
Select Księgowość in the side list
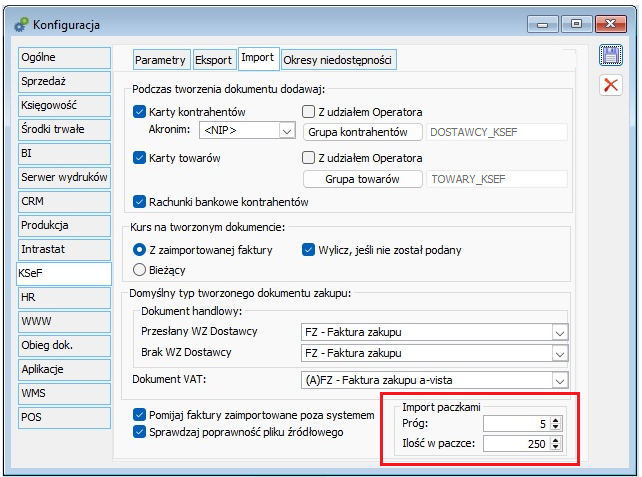pyautogui.click(x=63, y=105)
